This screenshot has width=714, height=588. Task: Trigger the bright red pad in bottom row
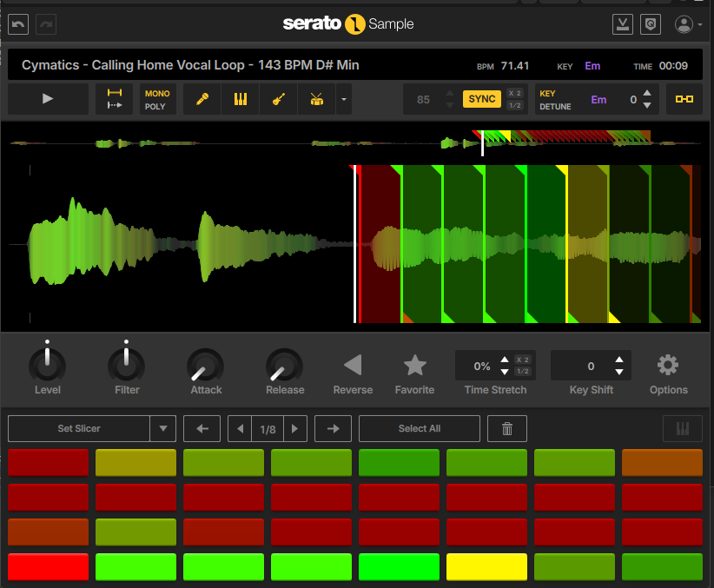pyautogui.click(x=49, y=566)
